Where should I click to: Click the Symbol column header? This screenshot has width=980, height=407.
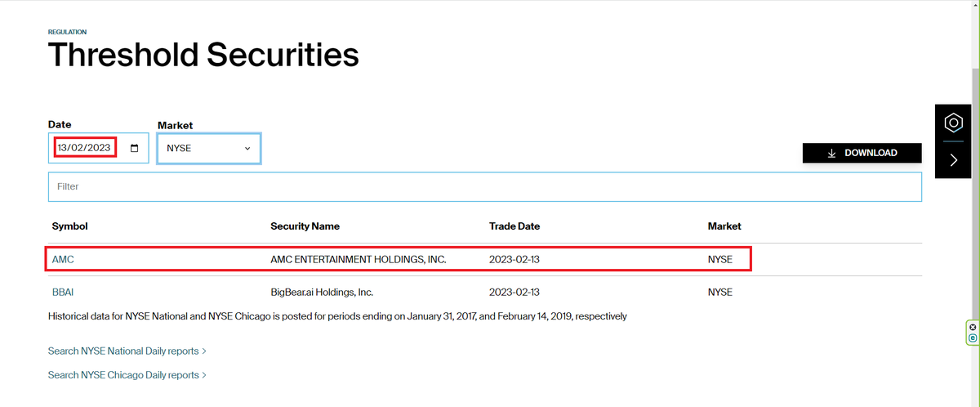69,226
